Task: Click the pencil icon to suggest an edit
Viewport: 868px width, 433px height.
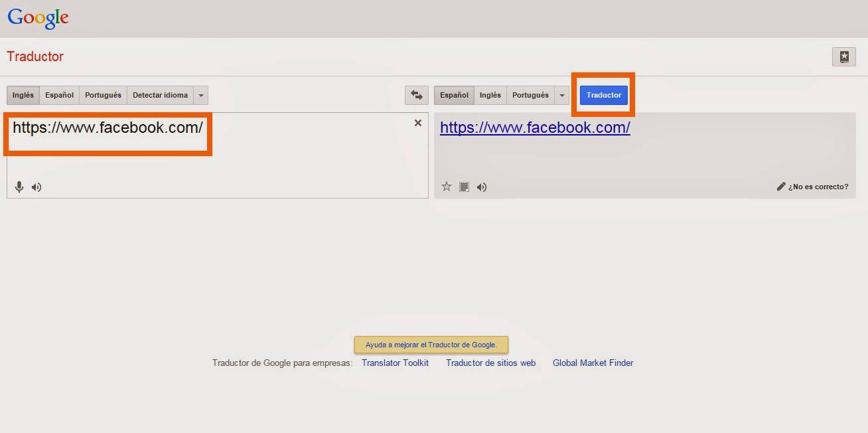Action: tap(781, 187)
